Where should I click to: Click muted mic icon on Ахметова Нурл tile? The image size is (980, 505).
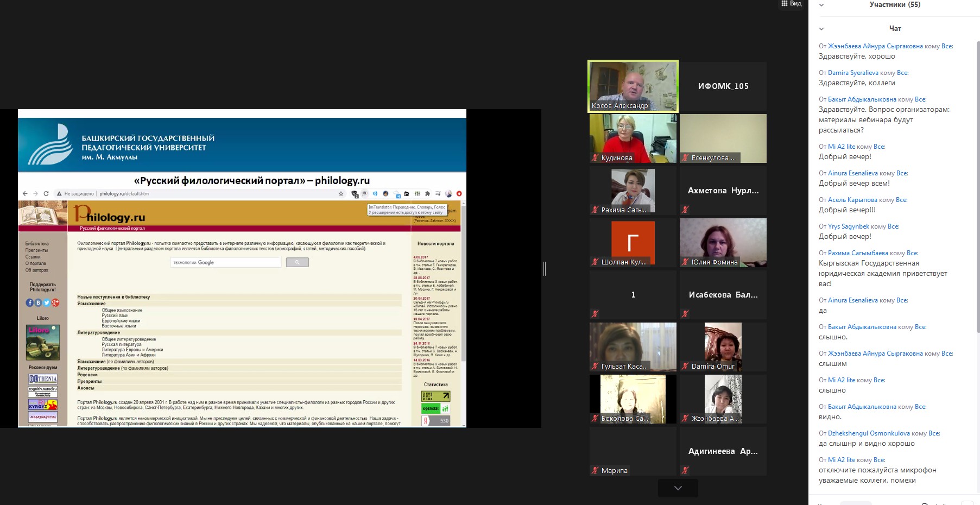686,210
